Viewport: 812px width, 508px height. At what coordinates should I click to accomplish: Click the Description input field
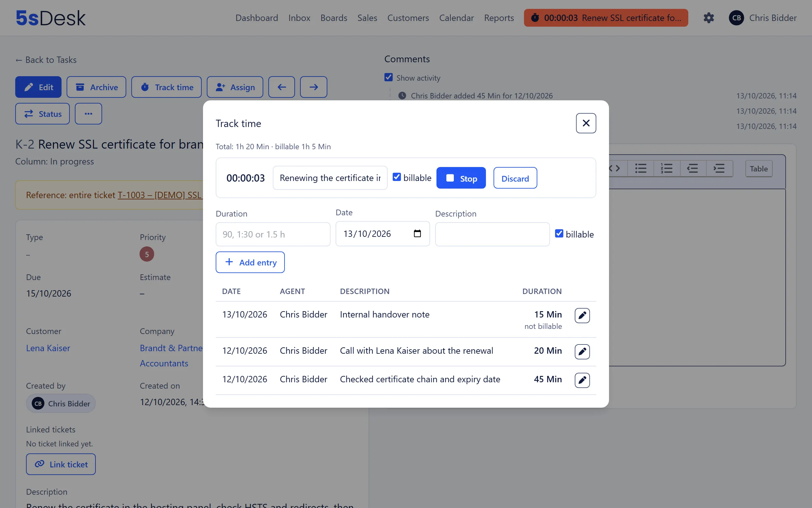tap(492, 234)
